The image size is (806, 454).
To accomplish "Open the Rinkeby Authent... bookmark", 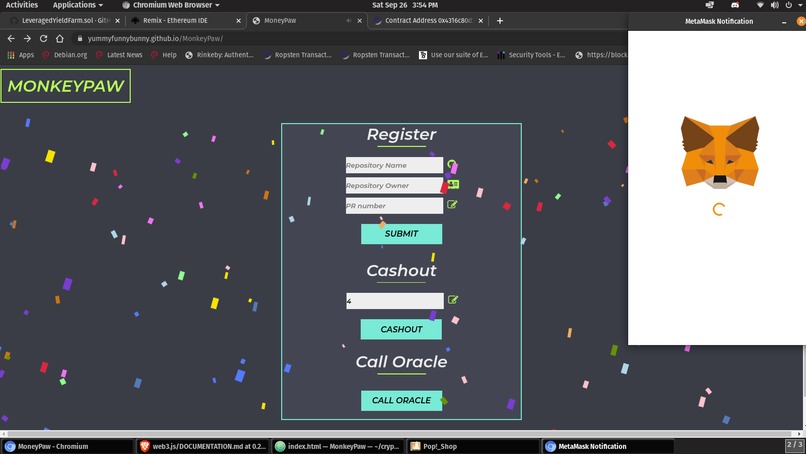I will tap(219, 55).
